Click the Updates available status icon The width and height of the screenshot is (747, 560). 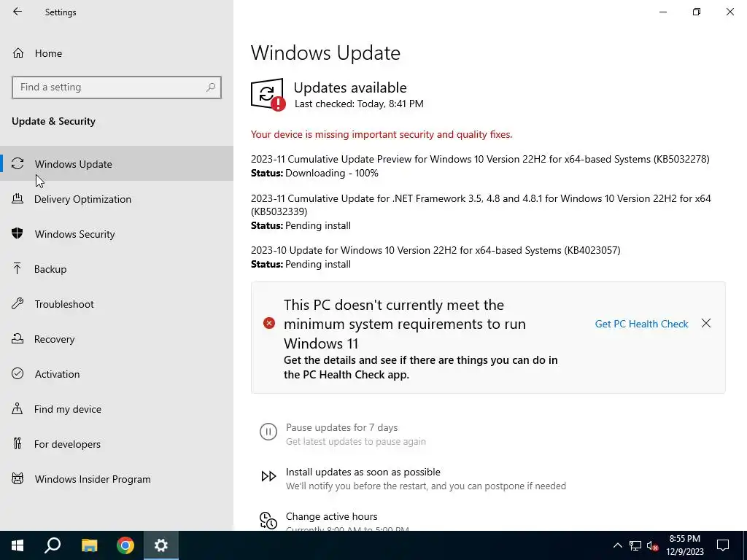point(268,94)
